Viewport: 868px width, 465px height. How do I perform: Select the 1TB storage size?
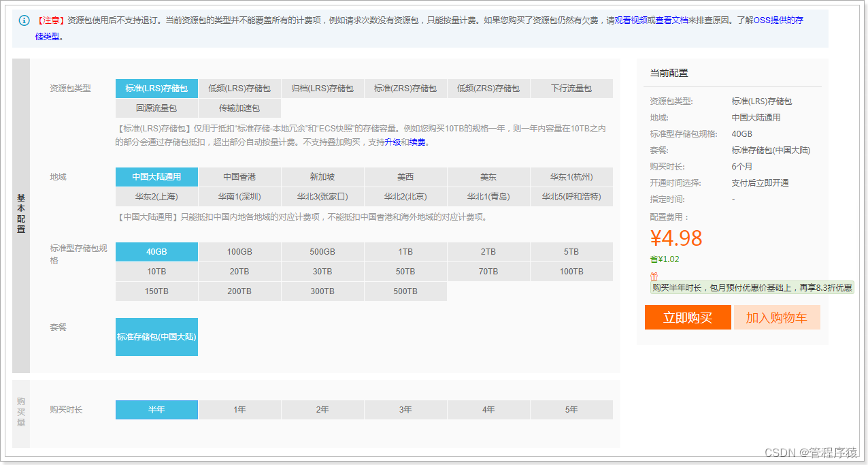tap(405, 251)
